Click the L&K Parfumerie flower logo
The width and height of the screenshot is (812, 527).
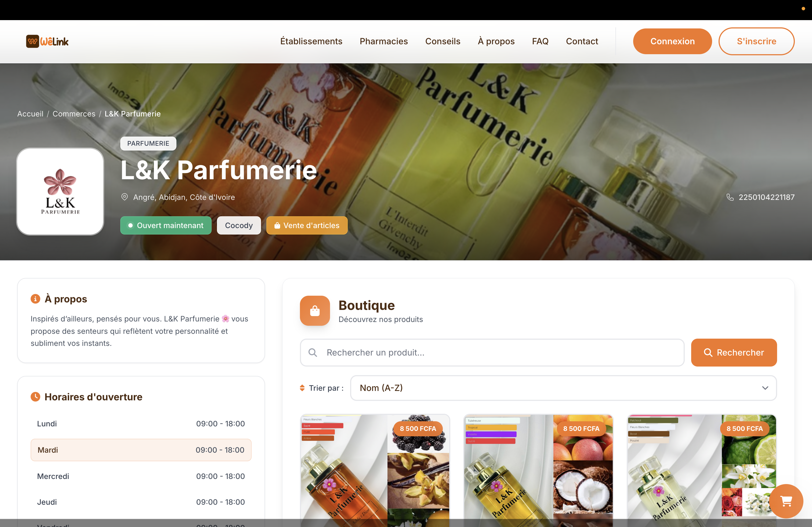point(60,191)
